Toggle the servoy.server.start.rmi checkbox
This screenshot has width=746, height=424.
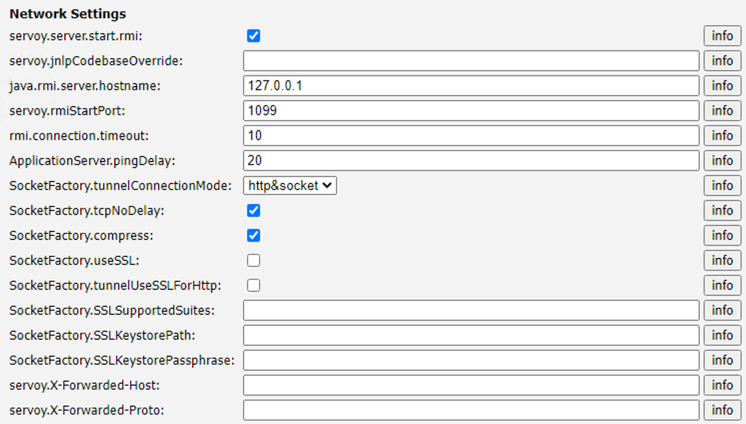click(x=254, y=36)
